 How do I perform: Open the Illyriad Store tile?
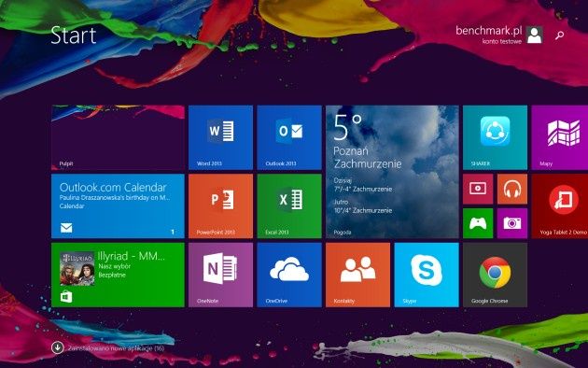[x=118, y=275]
